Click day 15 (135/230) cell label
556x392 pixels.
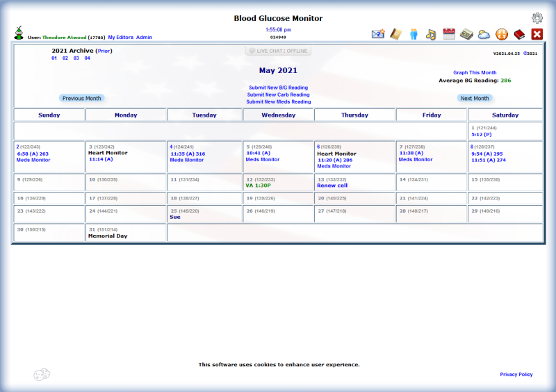[x=485, y=180]
